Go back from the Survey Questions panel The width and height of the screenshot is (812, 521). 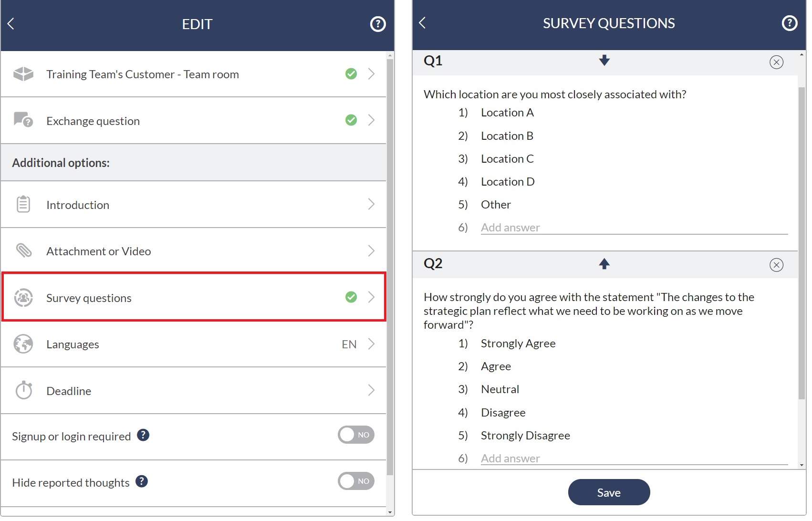[422, 23]
